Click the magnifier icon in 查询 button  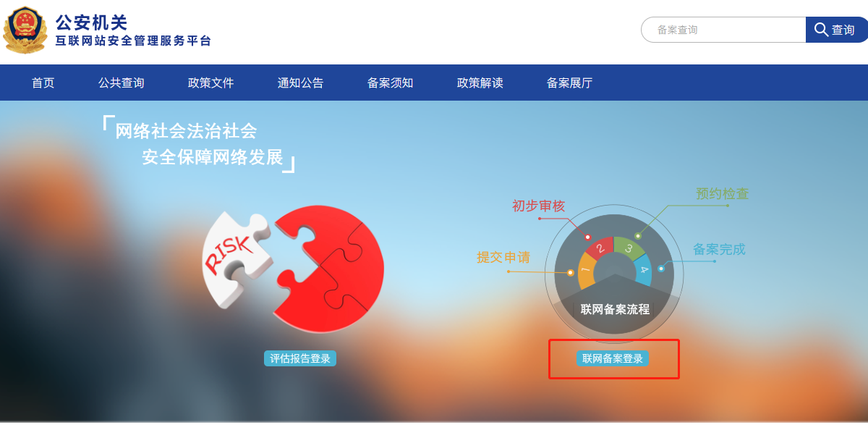point(822,30)
